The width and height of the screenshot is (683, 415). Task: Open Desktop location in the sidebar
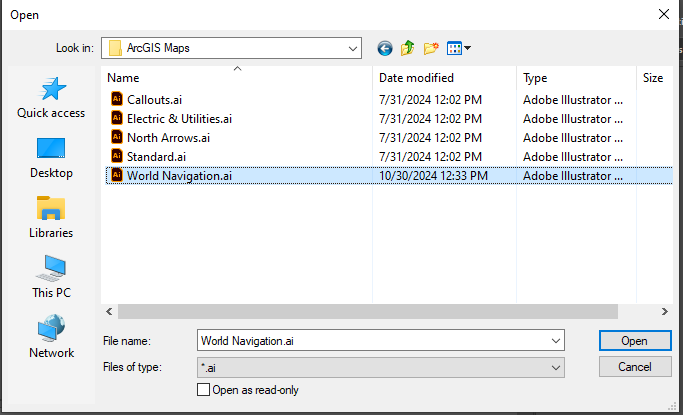click(x=51, y=158)
